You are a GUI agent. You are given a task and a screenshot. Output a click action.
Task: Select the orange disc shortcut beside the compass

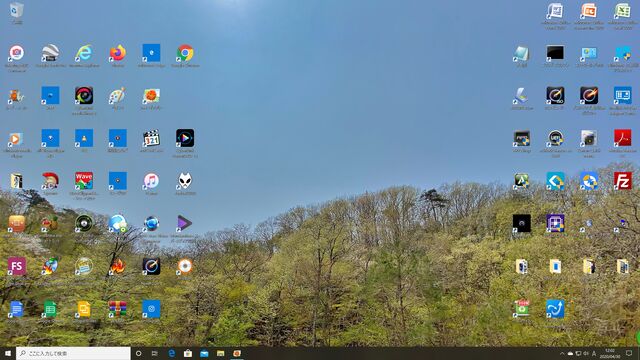(185, 266)
